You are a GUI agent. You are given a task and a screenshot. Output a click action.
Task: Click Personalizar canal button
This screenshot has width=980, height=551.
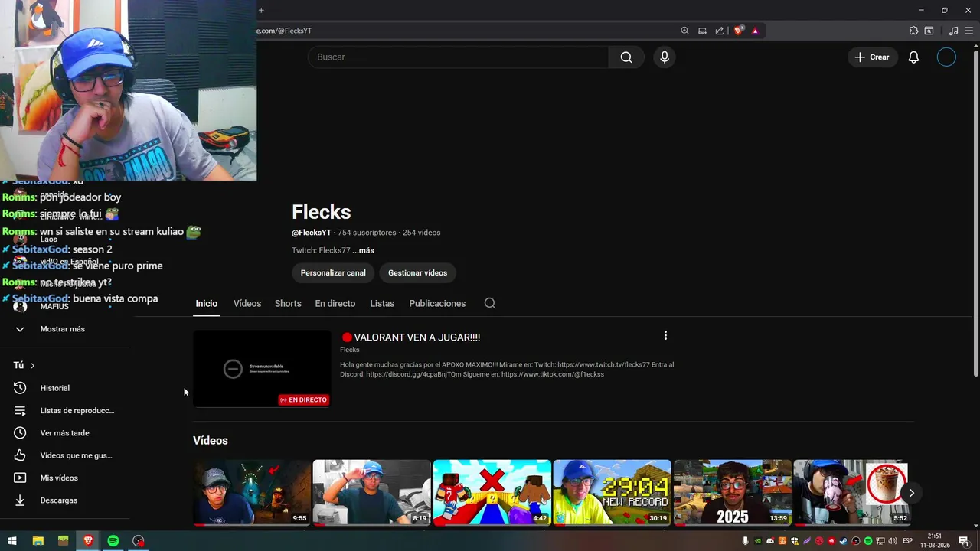[x=333, y=272]
